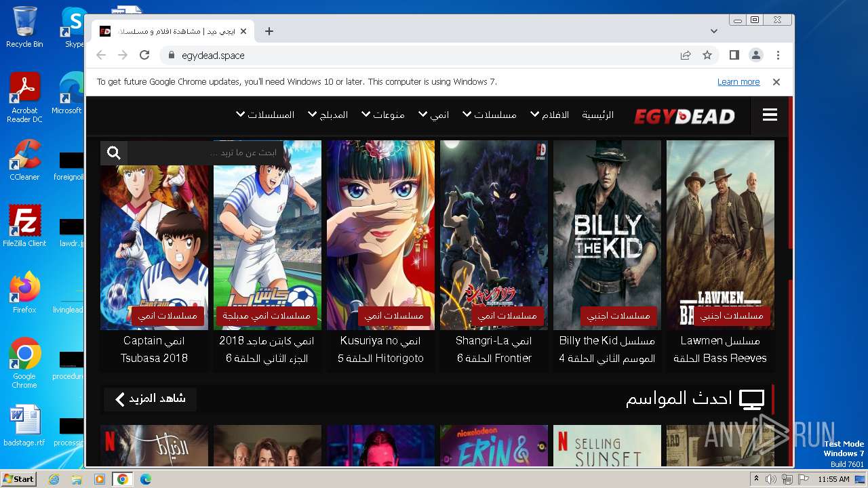This screenshot has width=868, height=488.
Task: Go back to previous page
Action: [x=101, y=56]
